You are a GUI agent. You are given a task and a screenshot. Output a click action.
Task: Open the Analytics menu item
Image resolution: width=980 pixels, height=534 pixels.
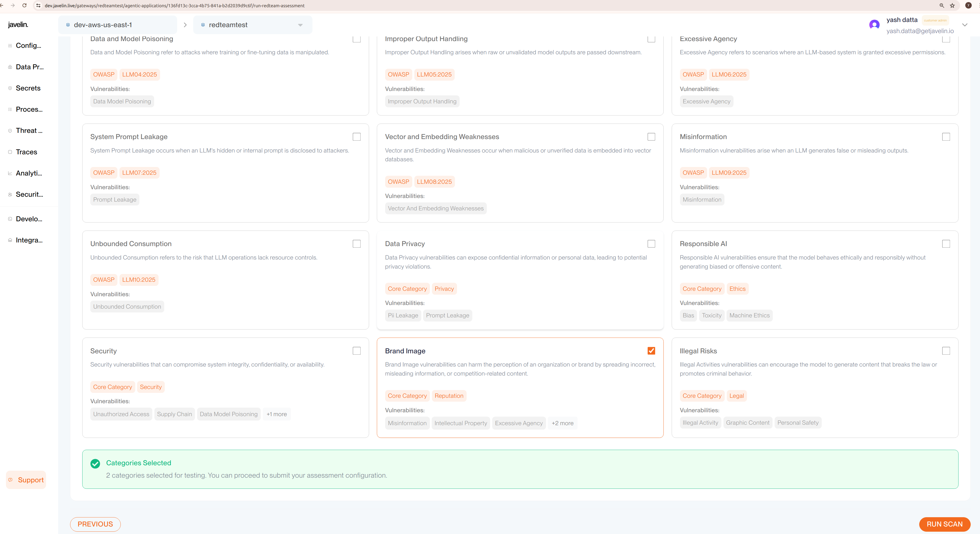click(29, 173)
